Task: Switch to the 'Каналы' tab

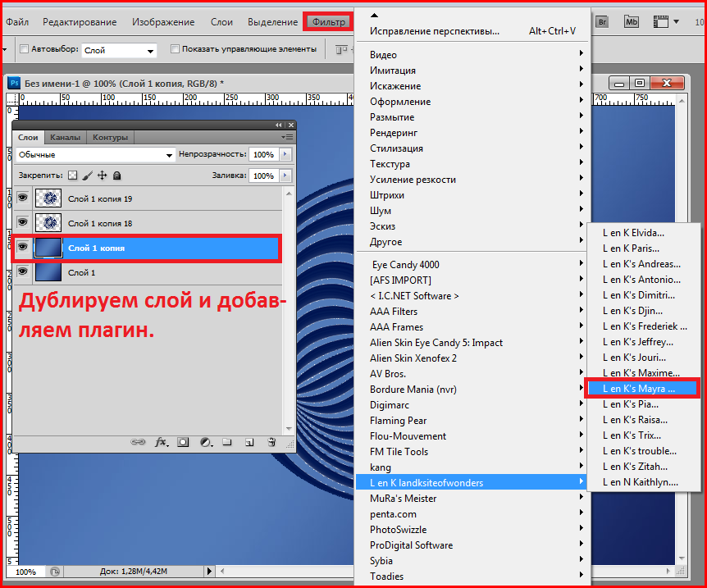Action: (x=66, y=138)
